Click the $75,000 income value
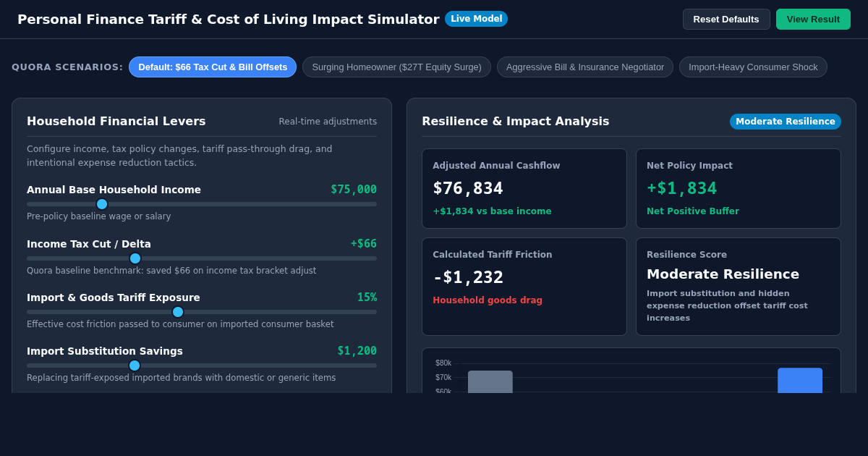This screenshot has width=868, height=456. (x=354, y=190)
